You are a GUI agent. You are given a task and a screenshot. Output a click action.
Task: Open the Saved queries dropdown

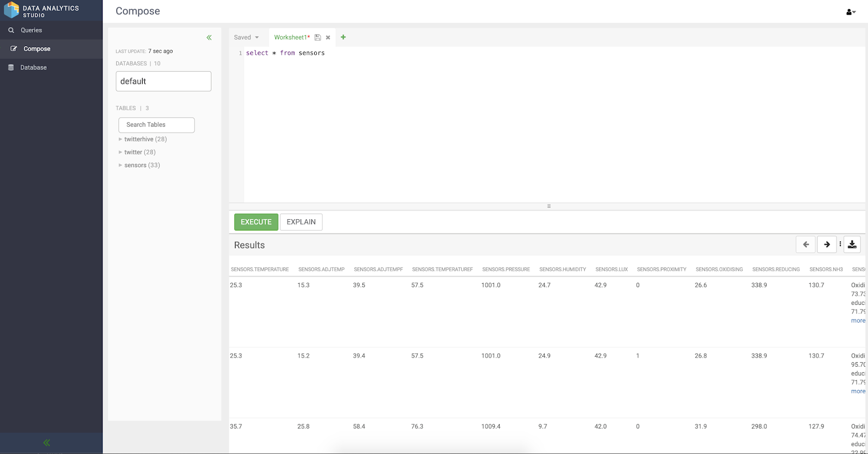click(246, 37)
